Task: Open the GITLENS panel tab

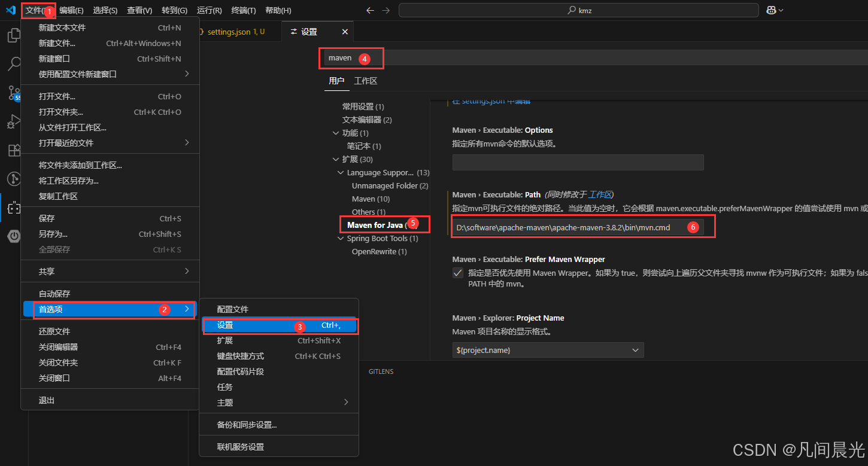Action: (x=381, y=371)
